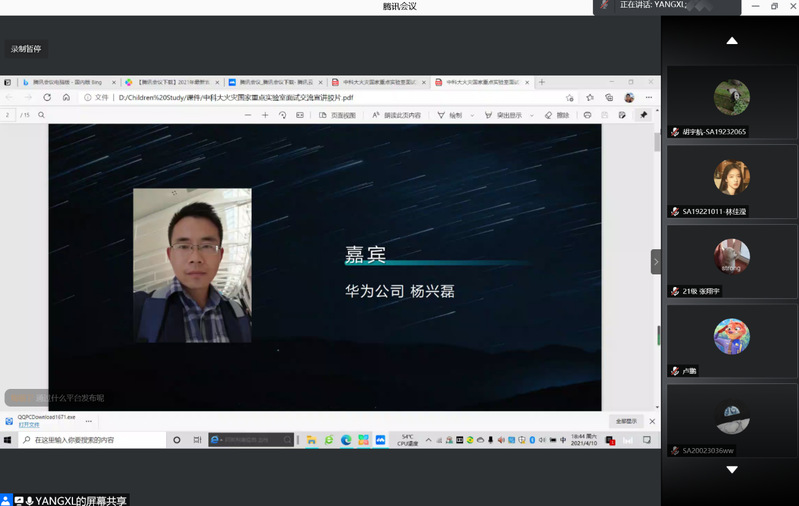Click the 录制暂停 recording status label
This screenshot has width=799, height=506.
[26, 49]
